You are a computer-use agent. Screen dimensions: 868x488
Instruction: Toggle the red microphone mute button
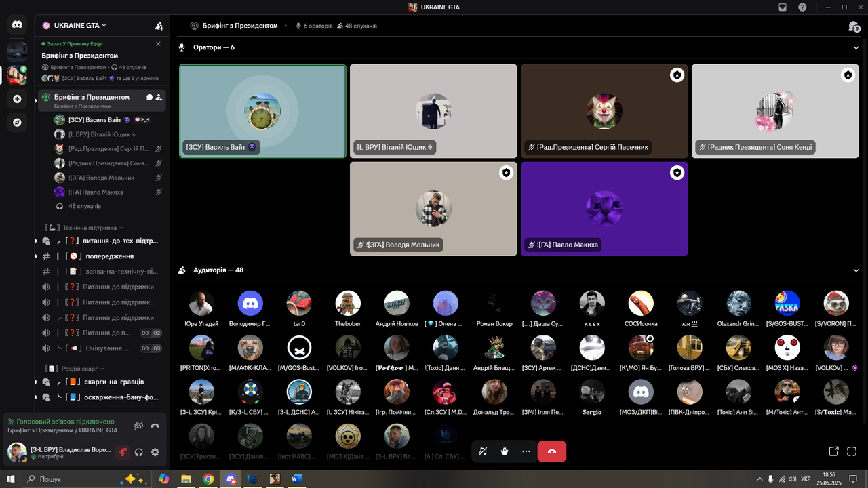tap(123, 452)
